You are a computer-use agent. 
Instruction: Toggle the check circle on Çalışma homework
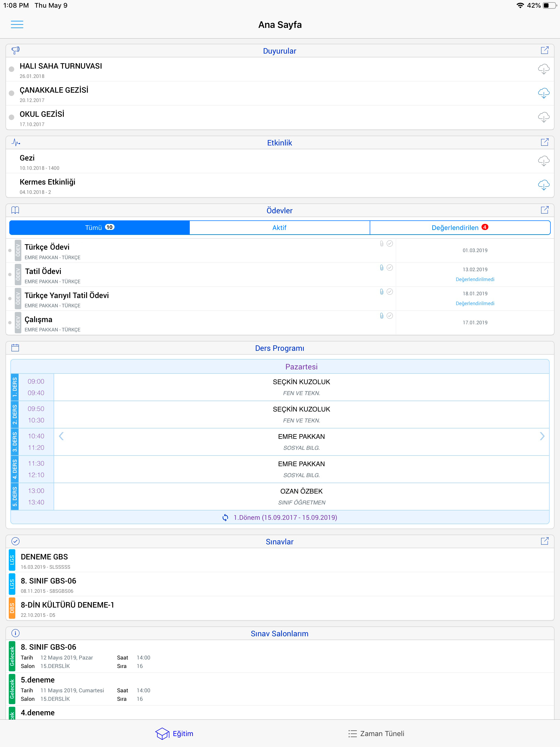click(x=389, y=316)
